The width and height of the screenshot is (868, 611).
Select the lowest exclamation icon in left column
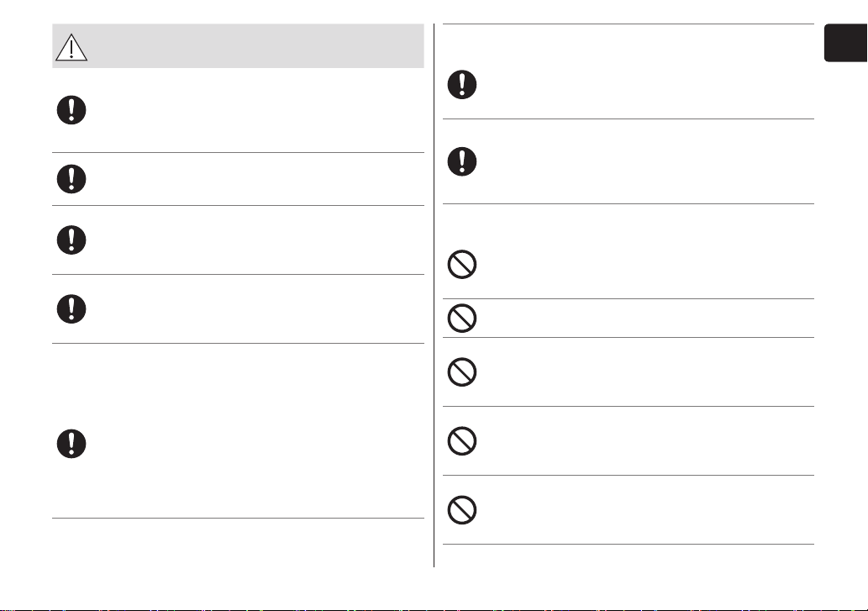click(x=71, y=443)
